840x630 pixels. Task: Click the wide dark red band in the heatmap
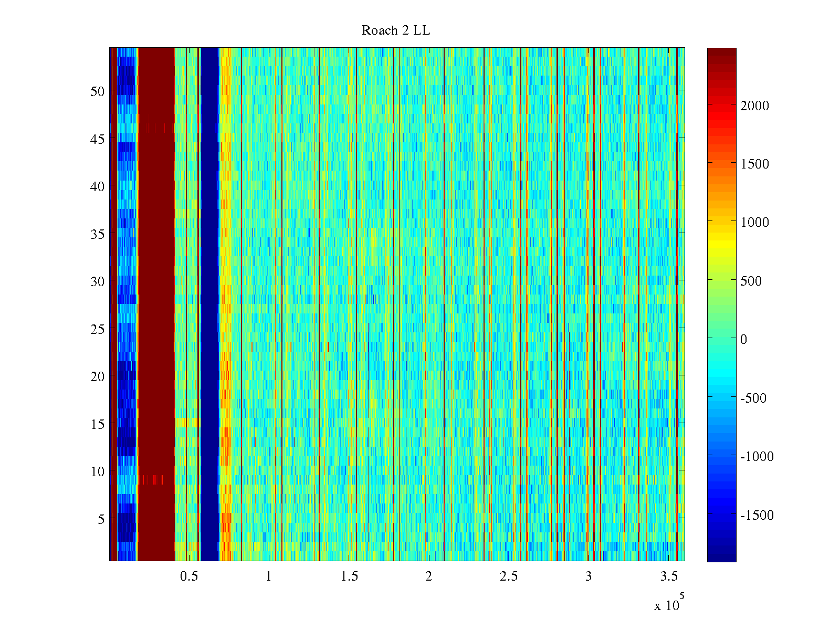(x=156, y=304)
